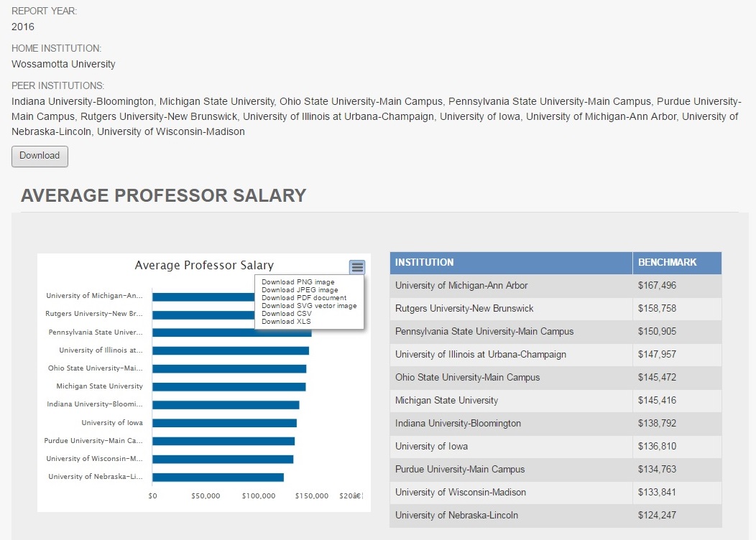Choose Download XLS option
756x540 pixels.
tap(286, 321)
